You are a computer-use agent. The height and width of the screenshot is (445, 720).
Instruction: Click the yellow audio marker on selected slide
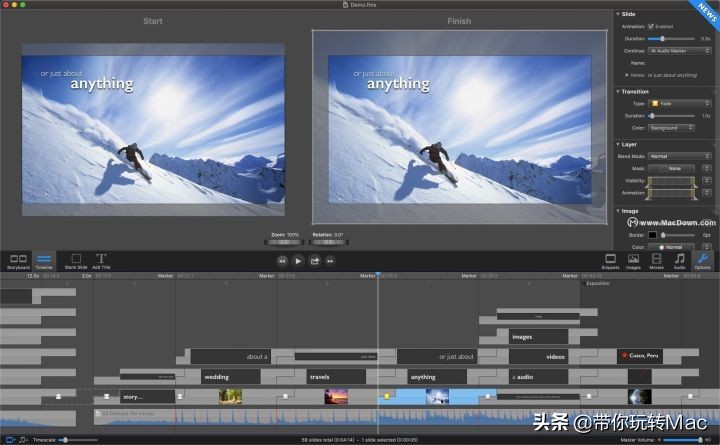click(387, 396)
